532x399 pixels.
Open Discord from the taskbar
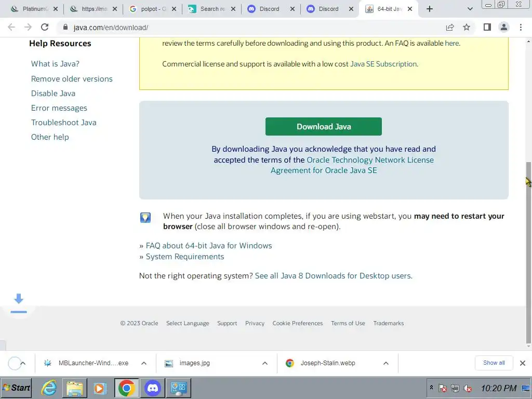click(152, 388)
